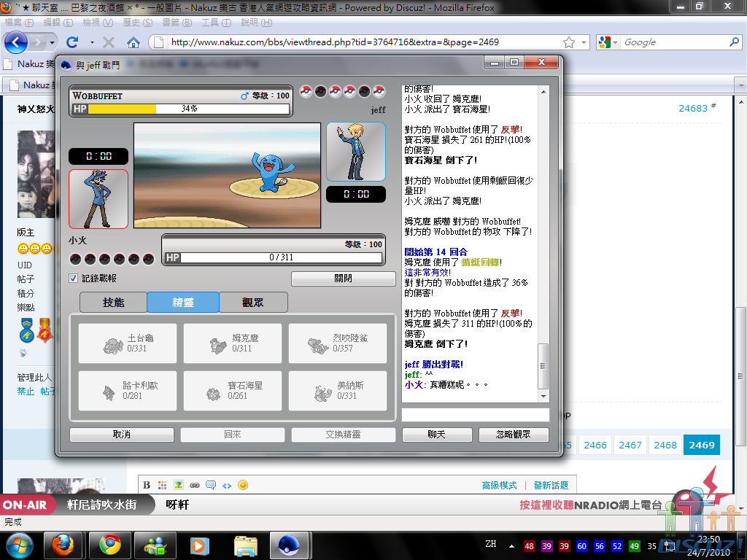Click the red medal badge in sidebar
The height and width of the screenshot is (560, 747).
point(44,330)
